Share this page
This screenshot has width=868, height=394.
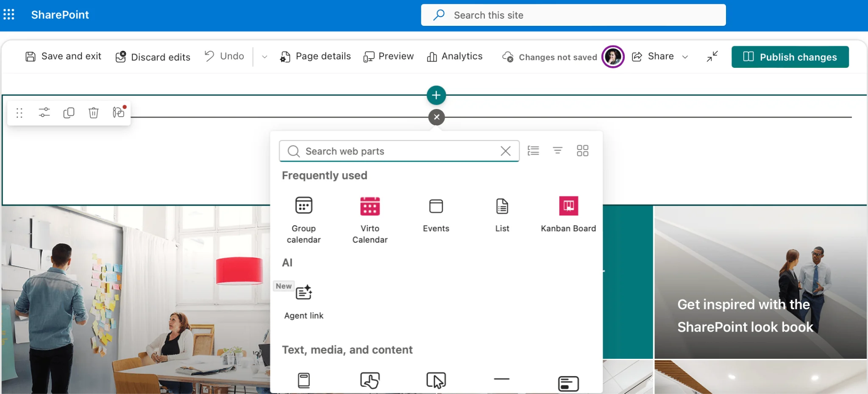click(653, 56)
